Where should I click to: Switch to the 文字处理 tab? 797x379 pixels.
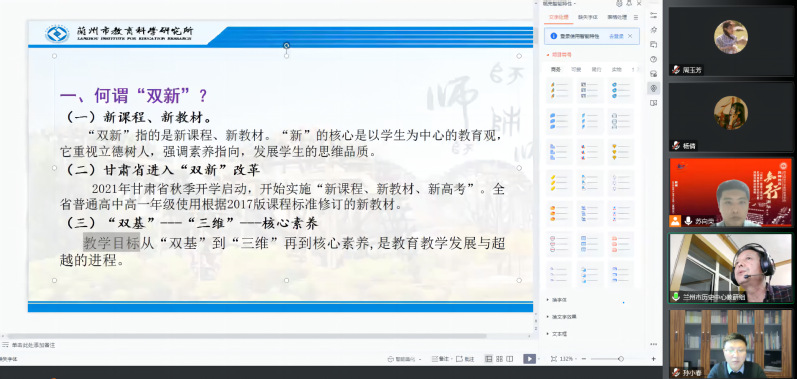[558, 17]
